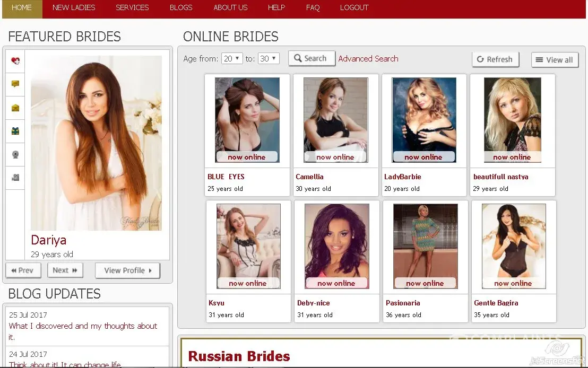588x368 pixels.
Task: Click the LadyBarbie name link
Action: coord(403,177)
